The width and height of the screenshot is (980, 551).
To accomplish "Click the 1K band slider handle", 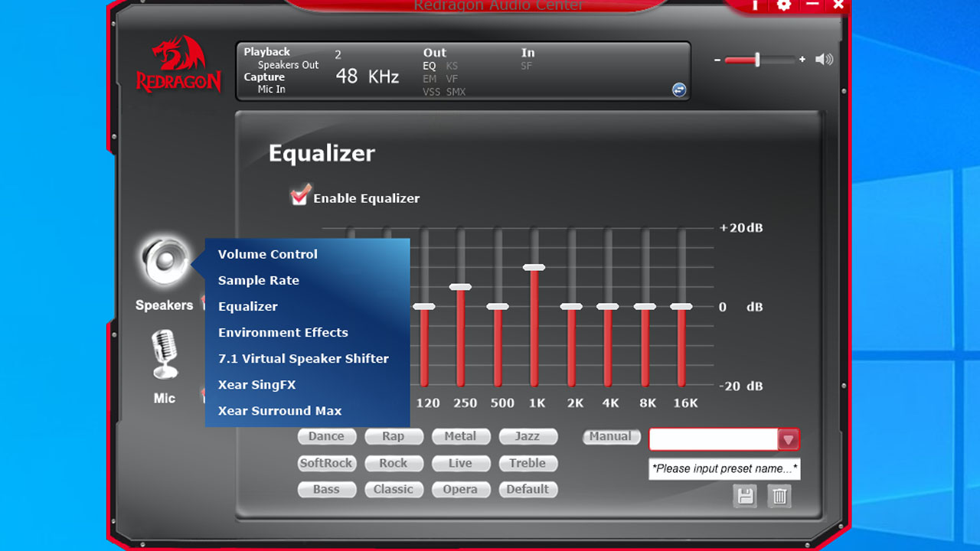I will pyautogui.click(x=534, y=267).
